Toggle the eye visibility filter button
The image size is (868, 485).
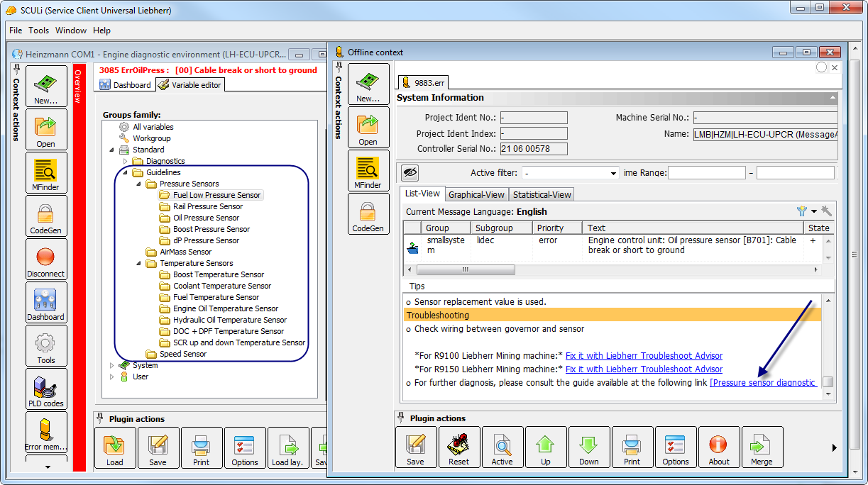click(410, 172)
